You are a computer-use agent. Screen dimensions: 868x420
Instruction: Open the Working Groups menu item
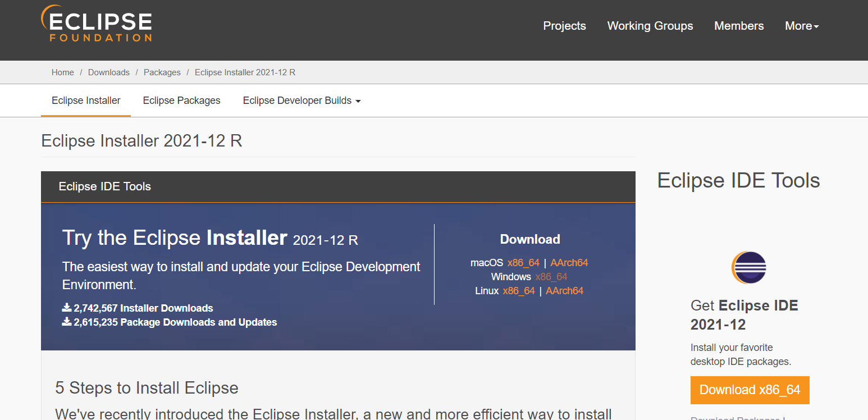tap(650, 26)
